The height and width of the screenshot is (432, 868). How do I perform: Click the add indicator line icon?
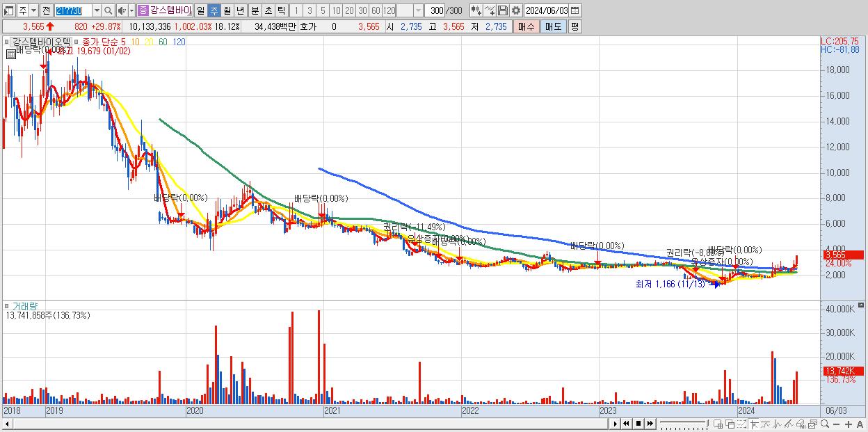(x=490, y=10)
